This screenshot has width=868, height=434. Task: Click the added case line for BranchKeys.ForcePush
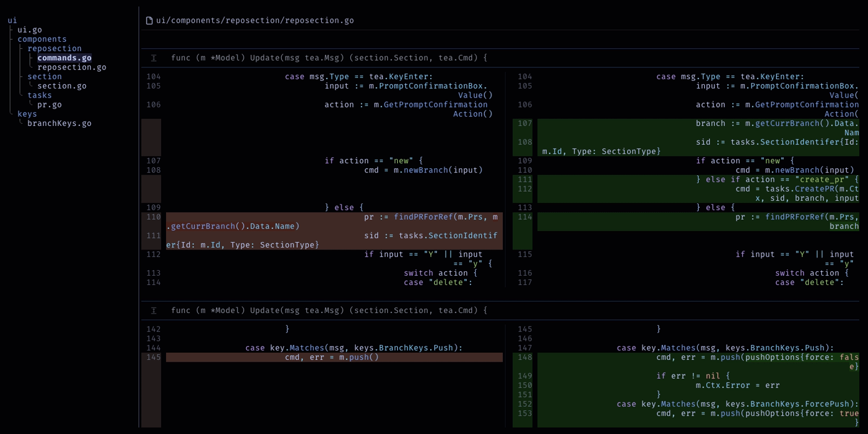click(698, 404)
